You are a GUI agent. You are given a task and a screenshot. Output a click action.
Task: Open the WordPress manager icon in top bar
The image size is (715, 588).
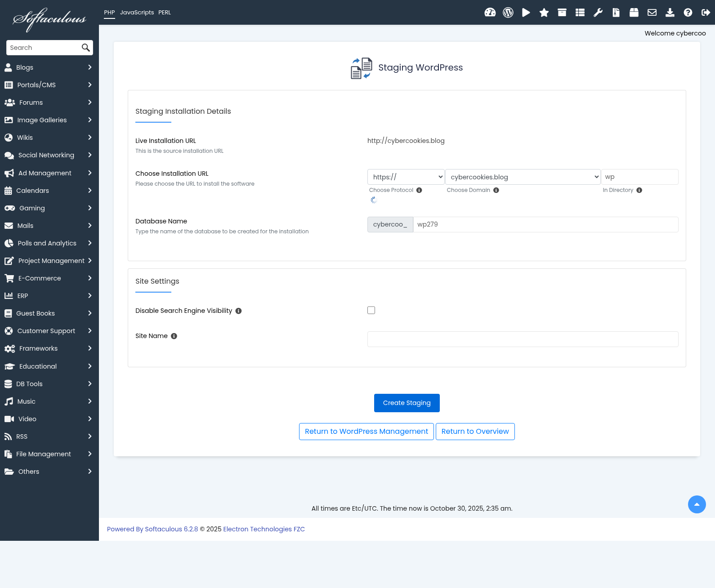(x=508, y=13)
